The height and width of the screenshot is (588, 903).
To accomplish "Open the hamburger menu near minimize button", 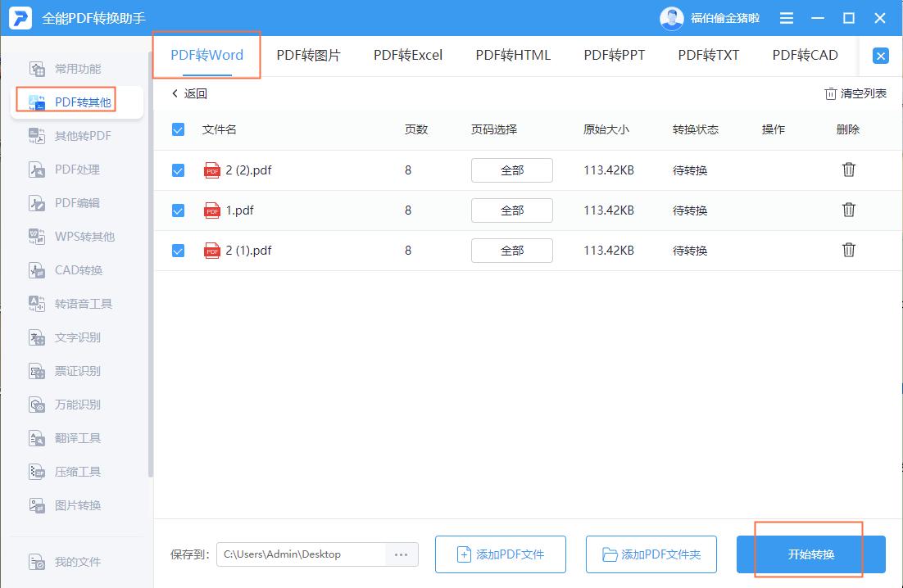I will [x=786, y=17].
